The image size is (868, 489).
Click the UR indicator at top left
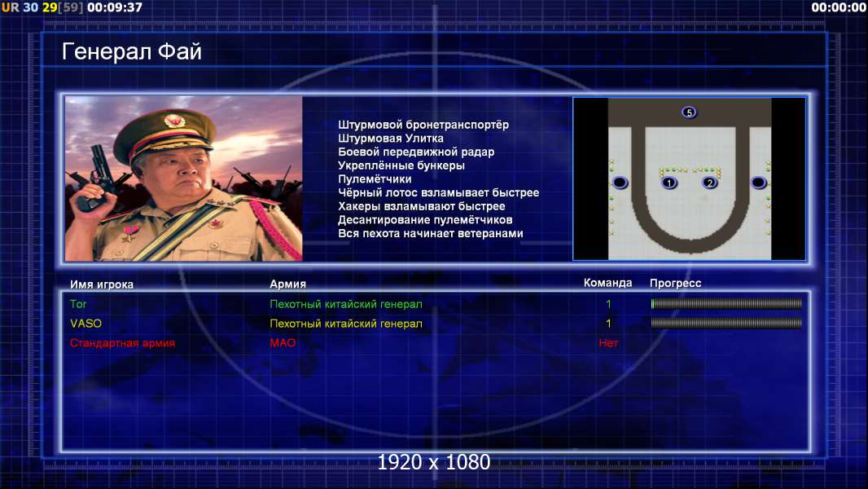tap(10, 7)
